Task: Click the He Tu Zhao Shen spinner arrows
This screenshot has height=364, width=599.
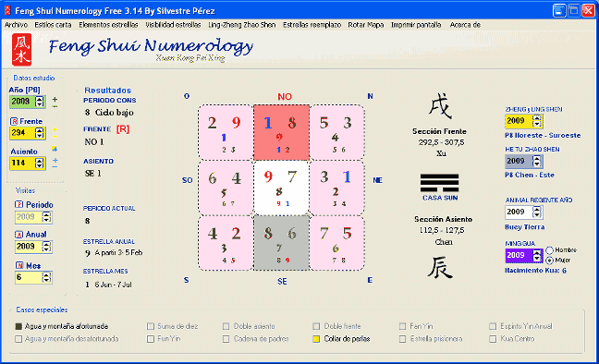Action: 537,161
